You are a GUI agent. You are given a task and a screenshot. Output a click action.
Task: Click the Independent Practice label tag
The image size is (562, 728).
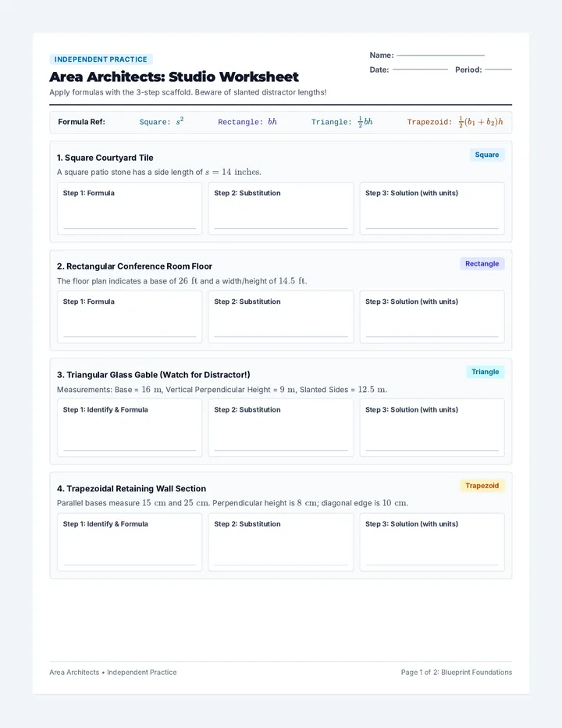pyautogui.click(x=101, y=59)
